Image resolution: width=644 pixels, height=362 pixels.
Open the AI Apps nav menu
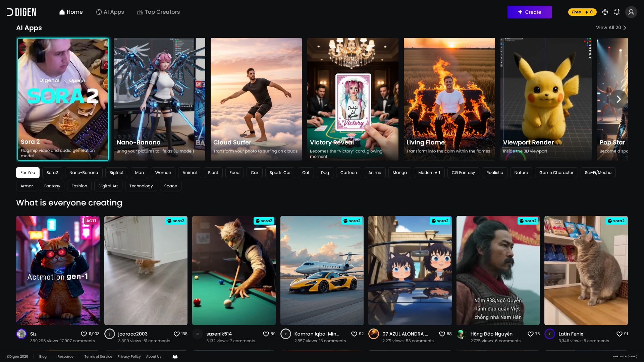[110, 12]
